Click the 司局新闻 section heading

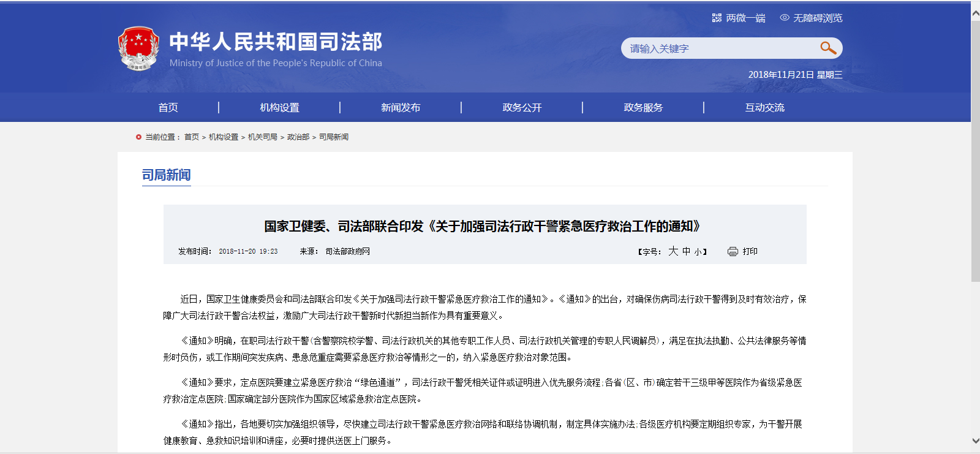(x=167, y=175)
